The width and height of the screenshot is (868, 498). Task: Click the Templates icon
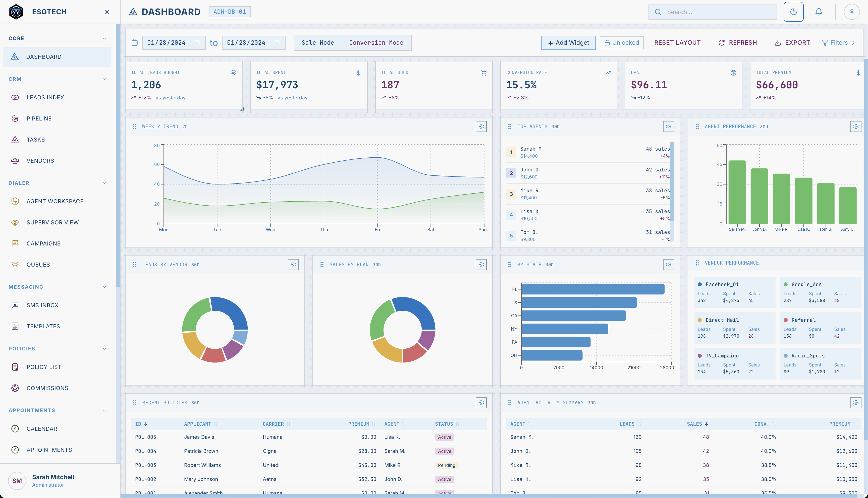coord(15,326)
